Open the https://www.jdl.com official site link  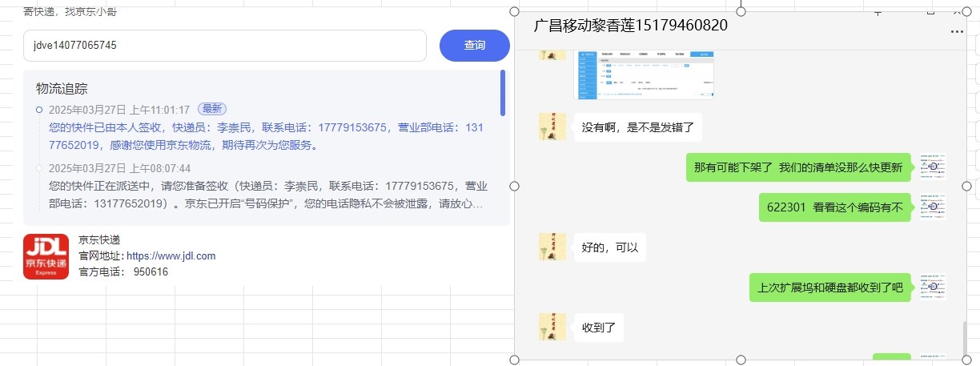click(x=171, y=256)
